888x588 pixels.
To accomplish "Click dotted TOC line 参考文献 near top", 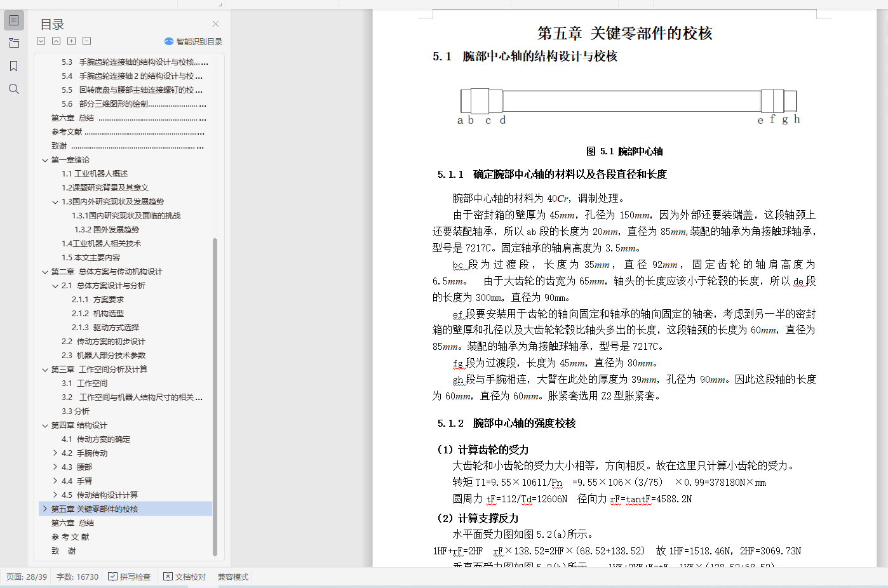I will 129,132.
